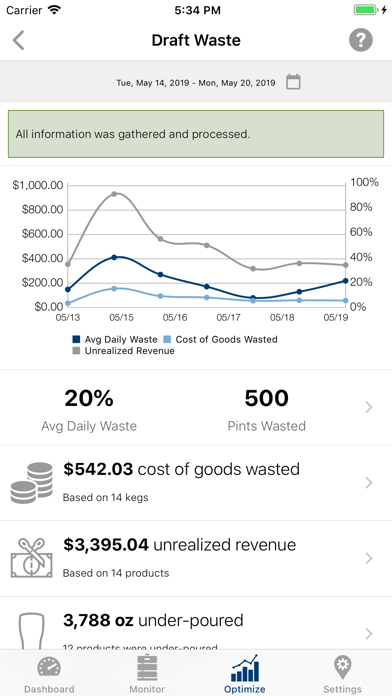
Task: Toggle Cost of Goods Wasted legend swatch
Action: pos(167,340)
